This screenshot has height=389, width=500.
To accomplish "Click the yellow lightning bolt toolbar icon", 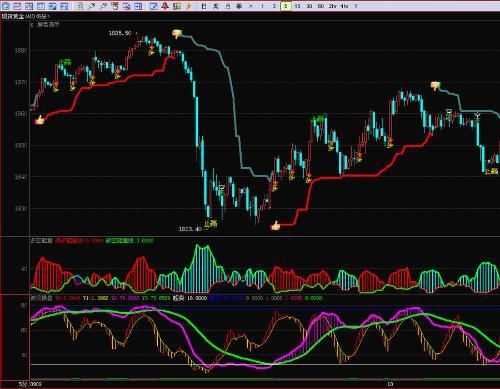I will point(189,6).
